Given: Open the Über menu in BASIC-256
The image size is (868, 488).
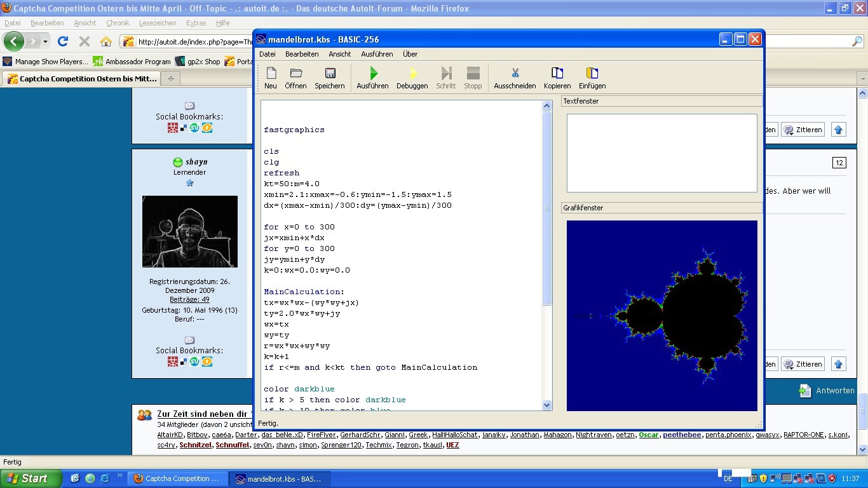Looking at the screenshot, I should tap(410, 54).
